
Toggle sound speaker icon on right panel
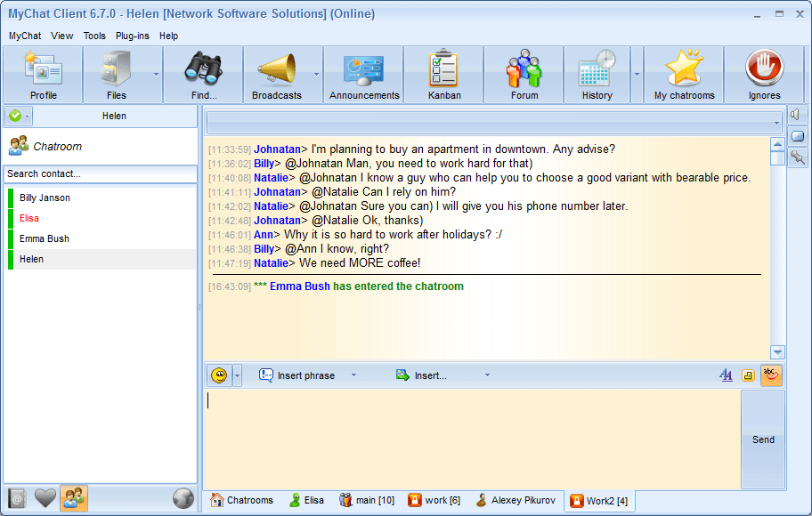tap(797, 115)
